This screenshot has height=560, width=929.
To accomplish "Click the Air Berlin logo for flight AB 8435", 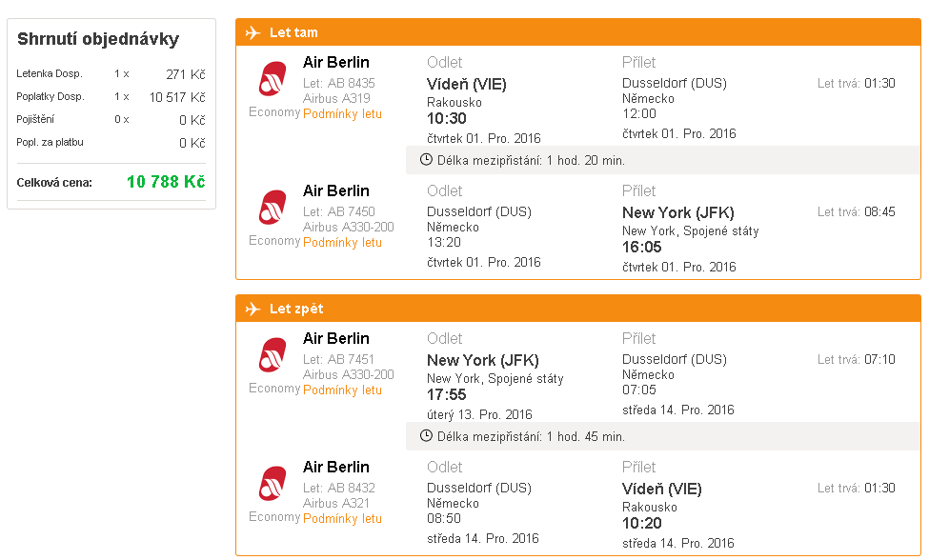I will tap(273, 79).
